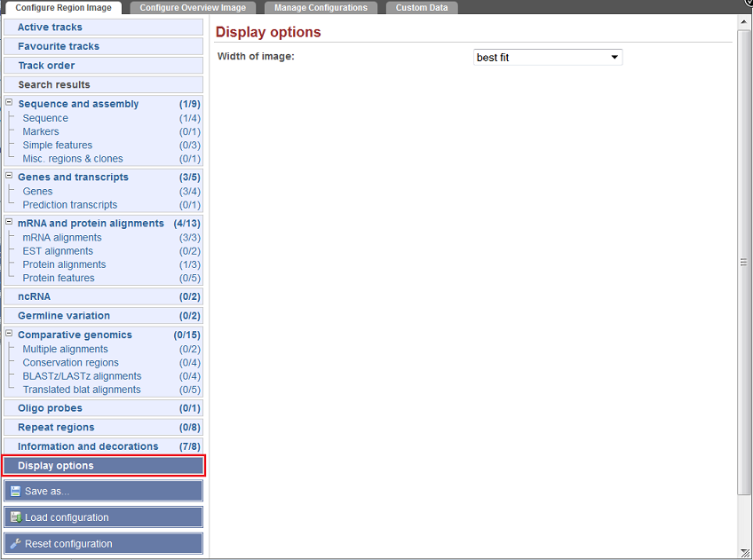The height and width of the screenshot is (560, 753).
Task: Open the Oligo probes category
Action: point(103,408)
